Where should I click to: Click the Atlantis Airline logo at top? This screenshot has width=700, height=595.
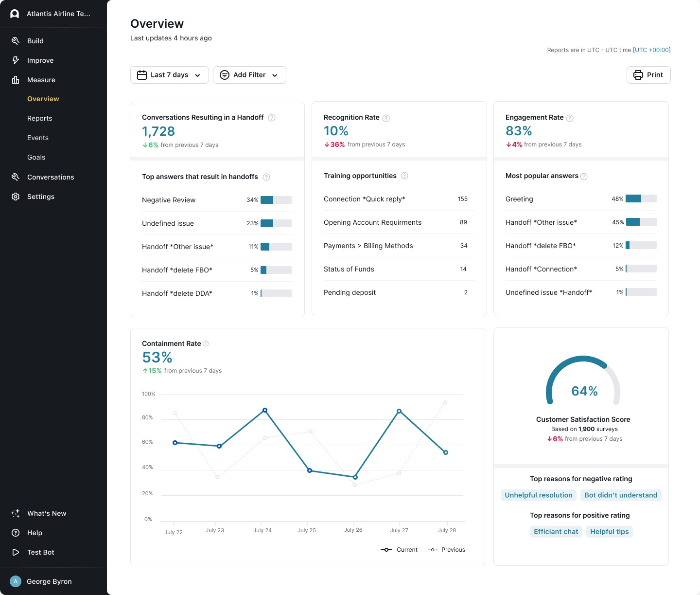point(14,13)
